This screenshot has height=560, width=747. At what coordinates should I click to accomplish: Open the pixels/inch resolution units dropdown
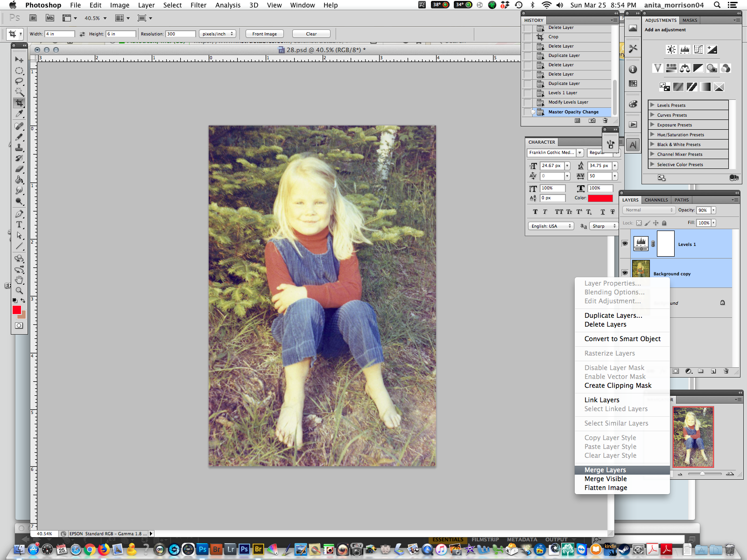pyautogui.click(x=218, y=34)
